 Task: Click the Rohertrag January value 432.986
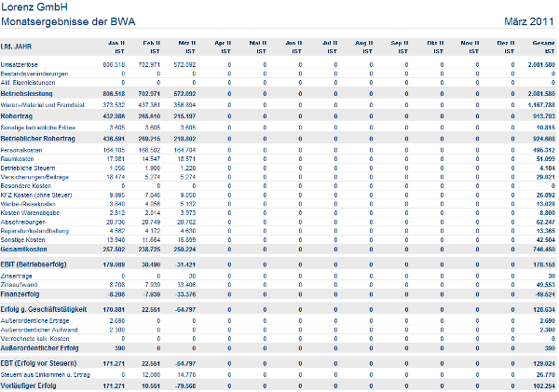point(114,116)
